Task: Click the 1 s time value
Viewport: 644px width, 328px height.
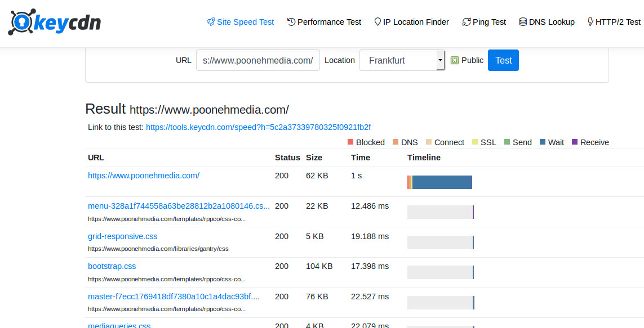Action: 357,176
